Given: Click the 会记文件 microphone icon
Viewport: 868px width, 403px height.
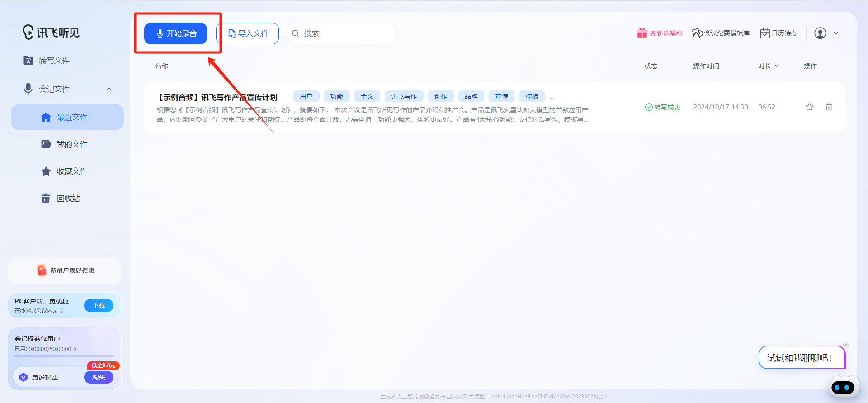Looking at the screenshot, I should pos(28,89).
